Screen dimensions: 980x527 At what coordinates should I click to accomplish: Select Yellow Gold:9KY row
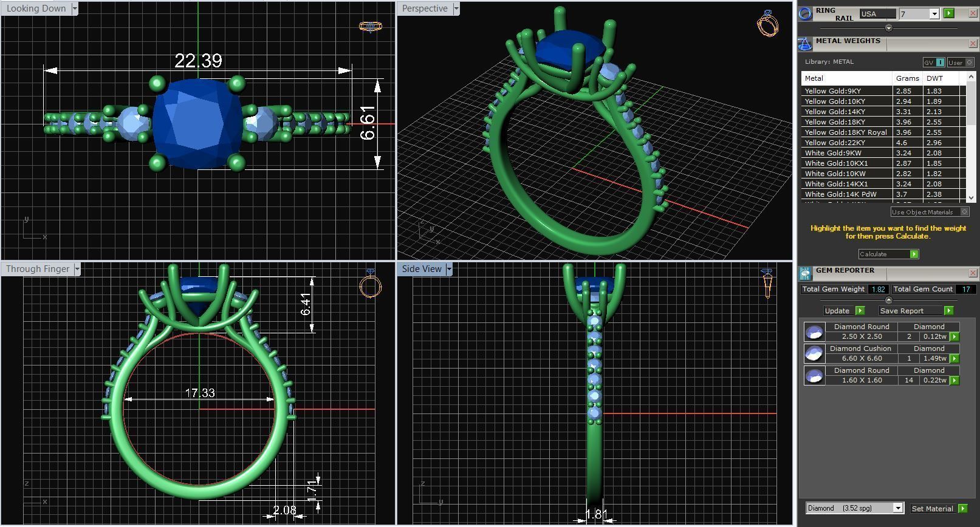point(883,91)
